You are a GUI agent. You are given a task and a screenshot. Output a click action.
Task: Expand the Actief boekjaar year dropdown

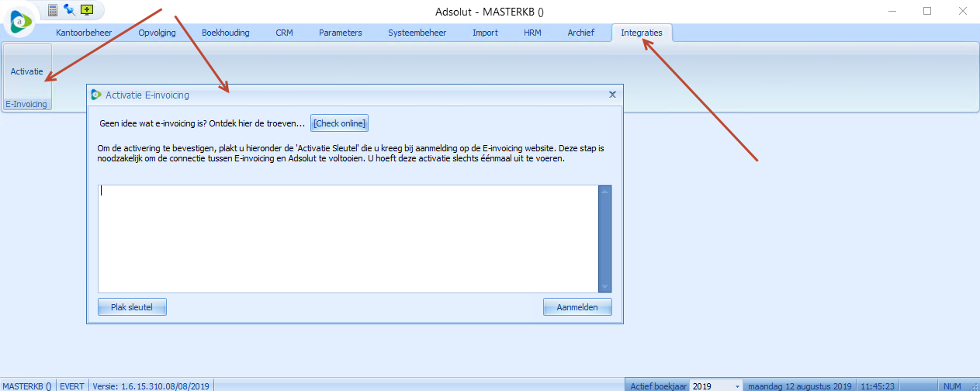point(736,386)
